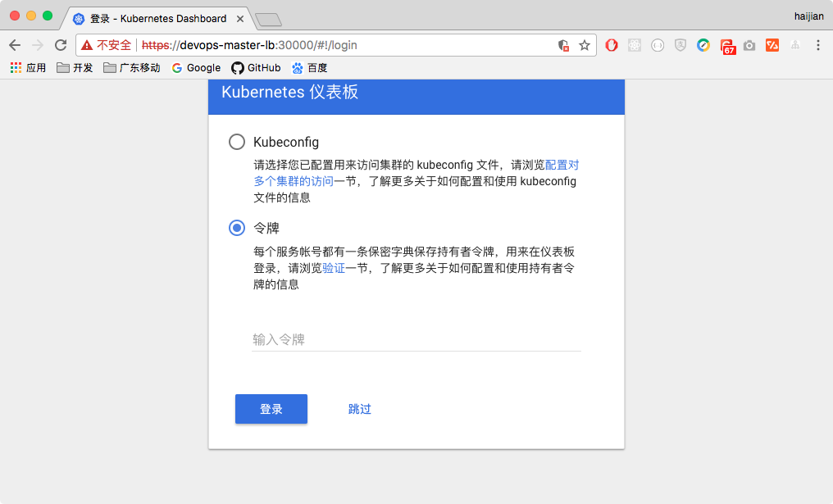Open the Google bookmark

196,67
